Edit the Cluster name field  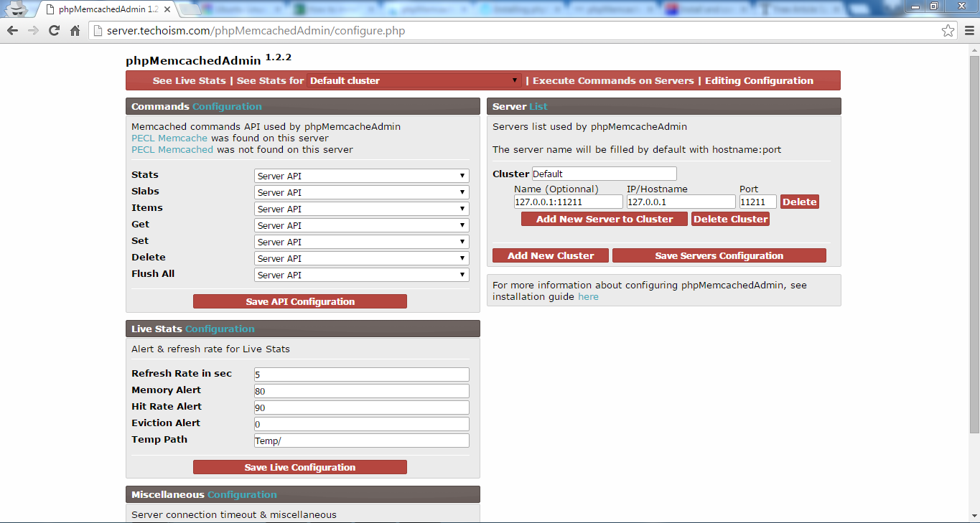tap(605, 174)
